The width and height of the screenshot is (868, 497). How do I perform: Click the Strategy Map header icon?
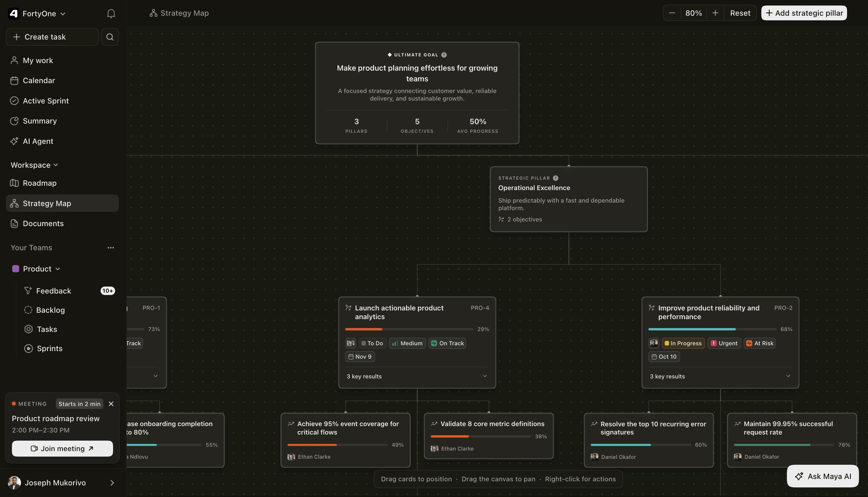click(153, 13)
